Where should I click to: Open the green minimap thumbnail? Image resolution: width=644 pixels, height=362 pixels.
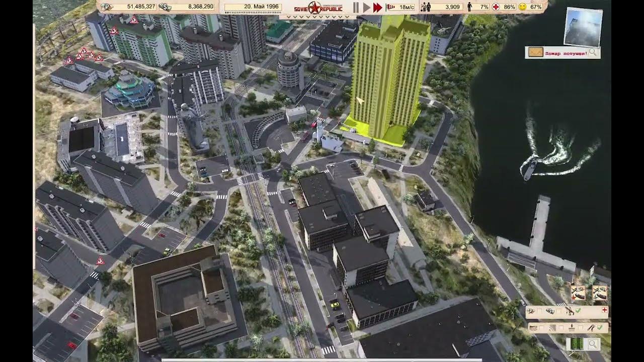tap(577, 343)
